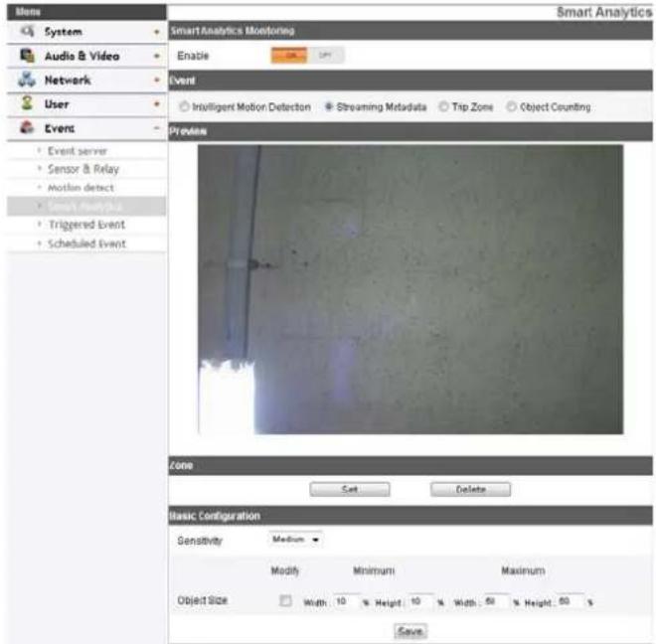Click the Save button

click(410, 631)
